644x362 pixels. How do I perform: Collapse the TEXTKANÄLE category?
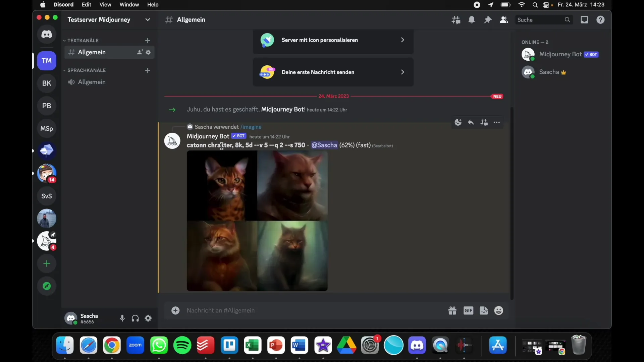[x=83, y=41]
